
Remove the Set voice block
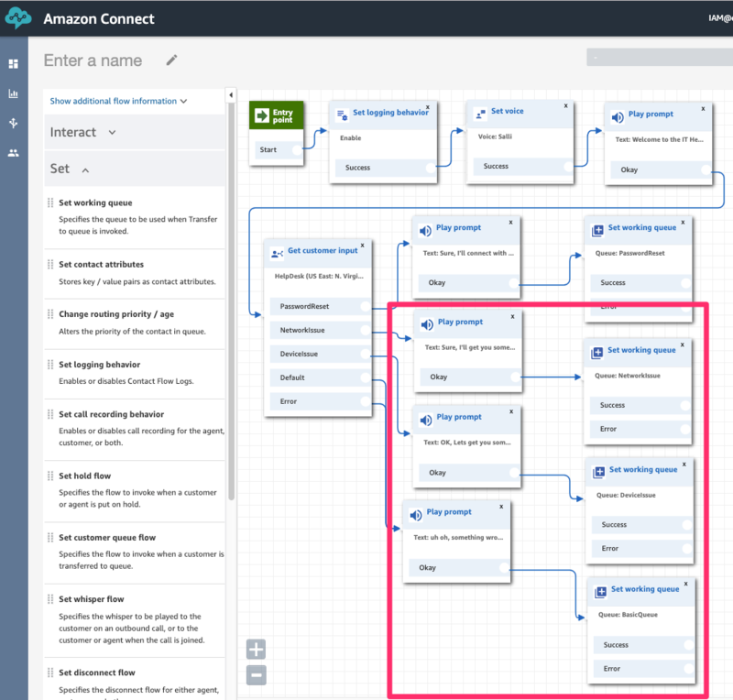pos(565,105)
